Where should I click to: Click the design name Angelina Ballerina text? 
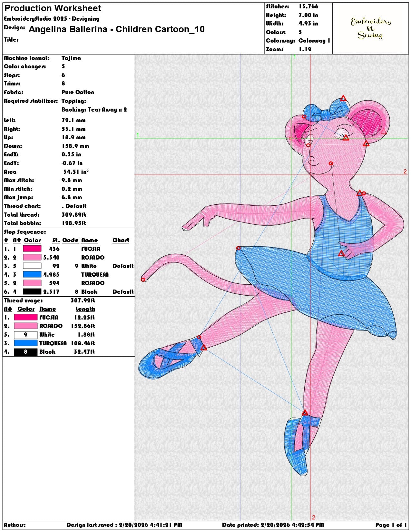click(x=117, y=29)
